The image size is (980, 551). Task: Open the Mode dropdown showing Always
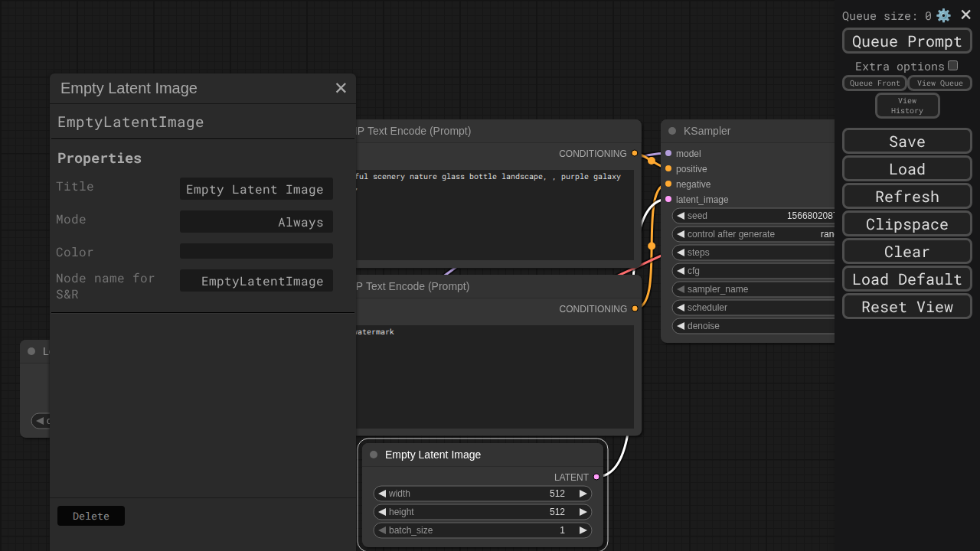coord(256,222)
